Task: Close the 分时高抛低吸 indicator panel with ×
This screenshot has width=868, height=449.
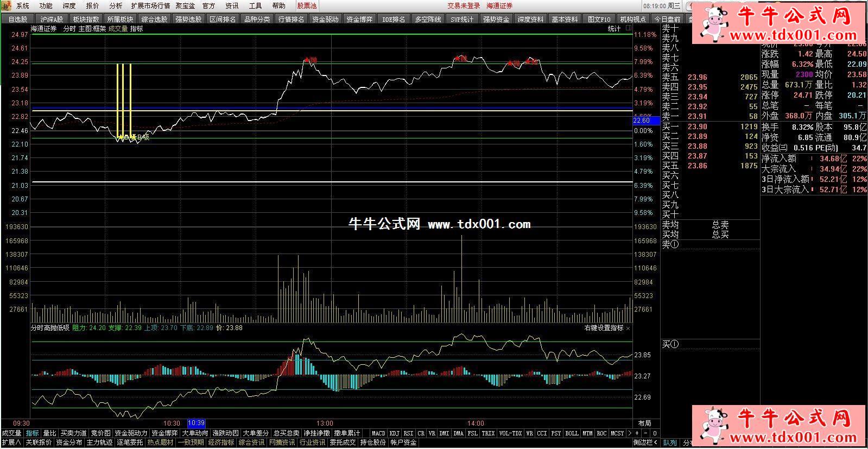Action: [628, 328]
